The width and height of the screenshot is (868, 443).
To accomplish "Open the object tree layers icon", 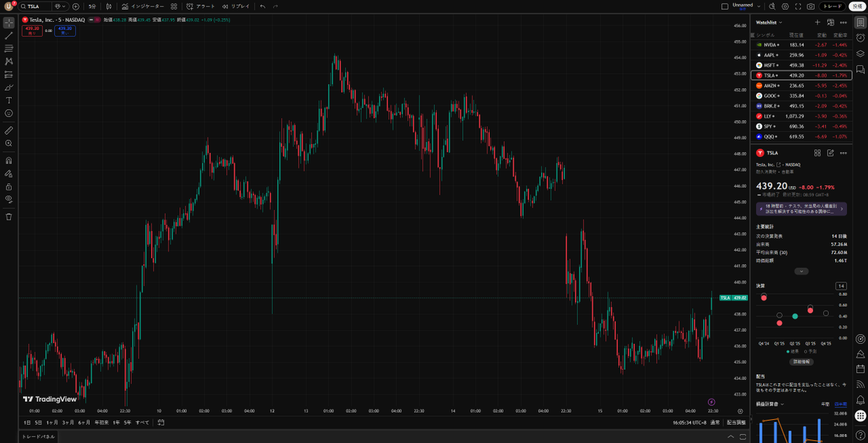I will click(x=860, y=54).
